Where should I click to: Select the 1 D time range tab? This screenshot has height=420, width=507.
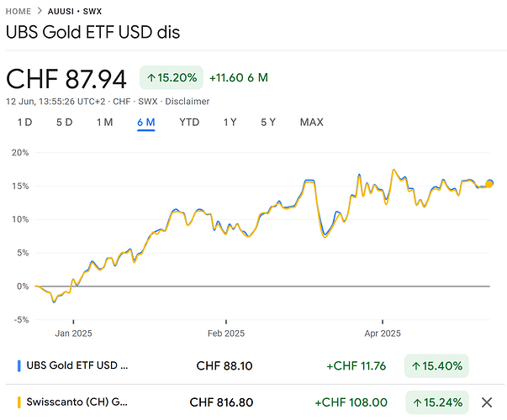click(x=25, y=123)
